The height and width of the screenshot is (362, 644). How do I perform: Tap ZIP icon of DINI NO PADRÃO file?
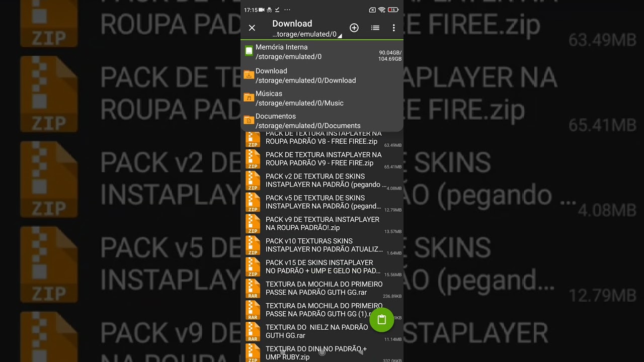click(253, 353)
